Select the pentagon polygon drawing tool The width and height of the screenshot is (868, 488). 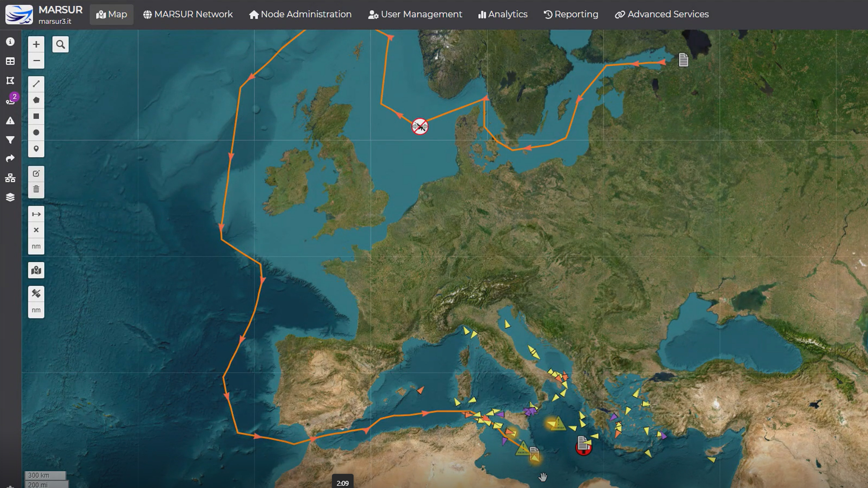(x=36, y=99)
